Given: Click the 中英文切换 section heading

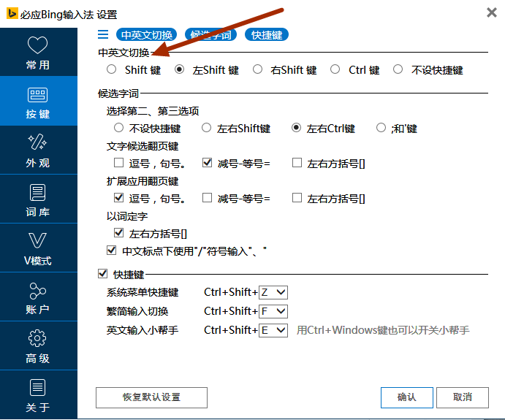Looking at the screenshot, I should tap(124, 53).
